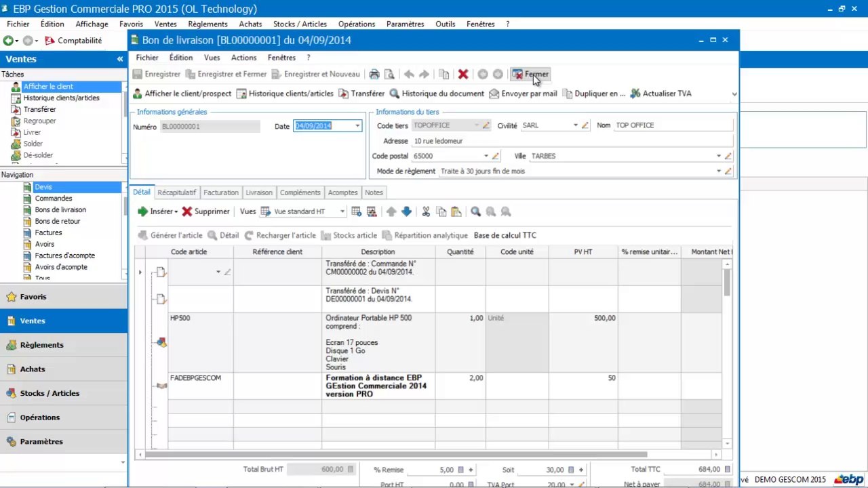The image size is (868, 488).
Task: Click pencil icon beside Mode de règlement
Action: click(728, 171)
